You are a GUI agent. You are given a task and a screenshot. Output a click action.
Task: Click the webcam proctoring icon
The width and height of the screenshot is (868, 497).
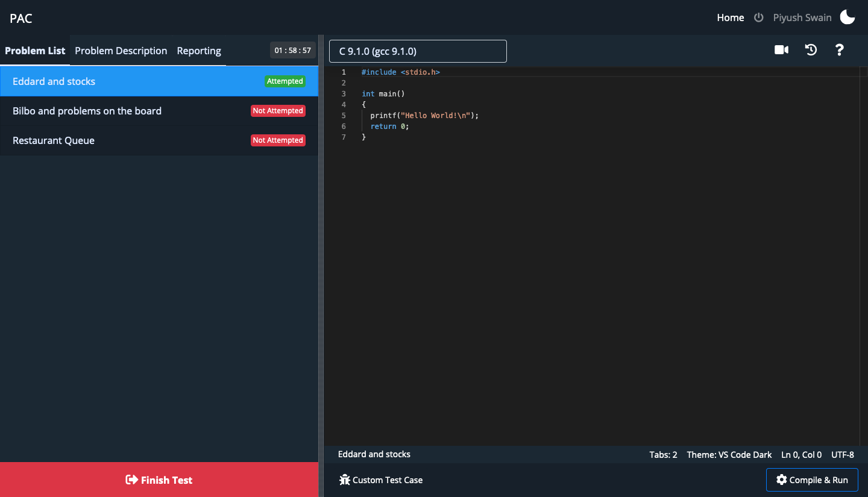pos(781,49)
